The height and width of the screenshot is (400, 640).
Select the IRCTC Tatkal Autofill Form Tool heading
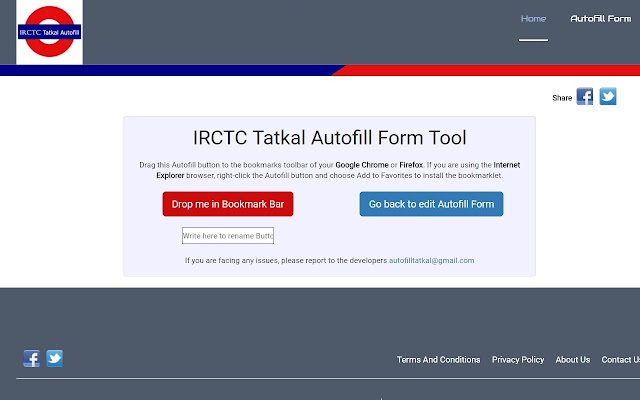[x=329, y=138]
